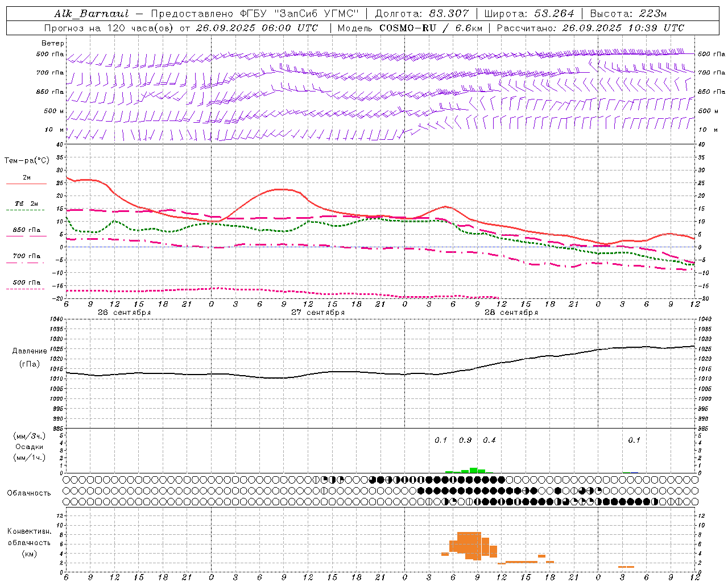Click the date label 27 сентября
Image resolution: width=728 pixels, height=582 pixels.
click(318, 313)
